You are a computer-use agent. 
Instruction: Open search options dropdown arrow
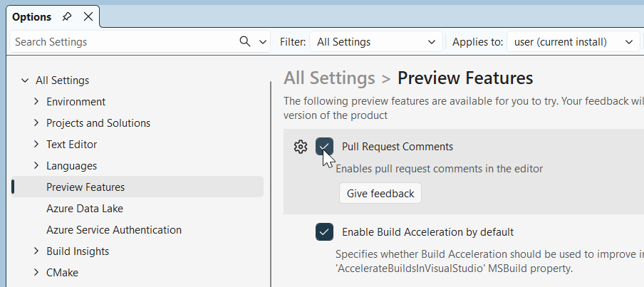click(x=263, y=41)
